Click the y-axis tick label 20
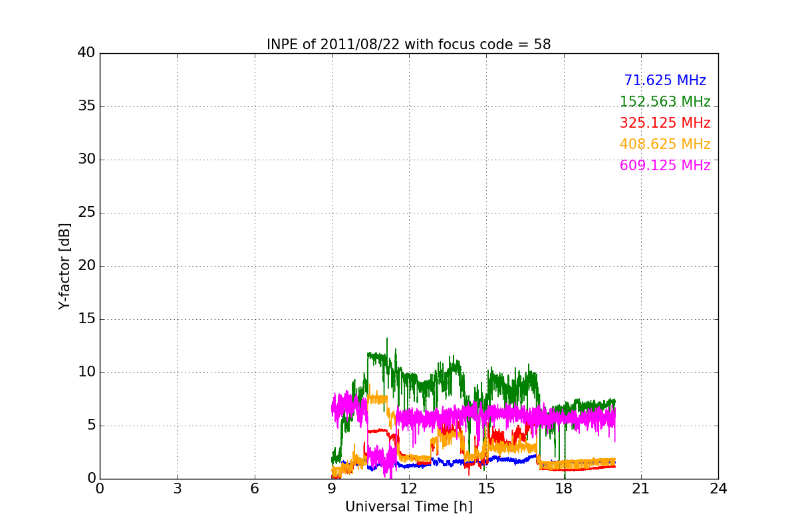 point(86,266)
